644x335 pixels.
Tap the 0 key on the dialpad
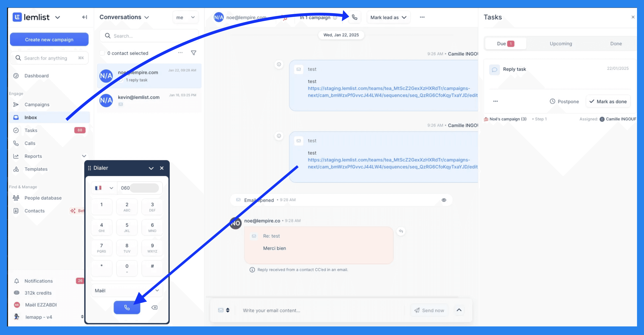coord(127,268)
